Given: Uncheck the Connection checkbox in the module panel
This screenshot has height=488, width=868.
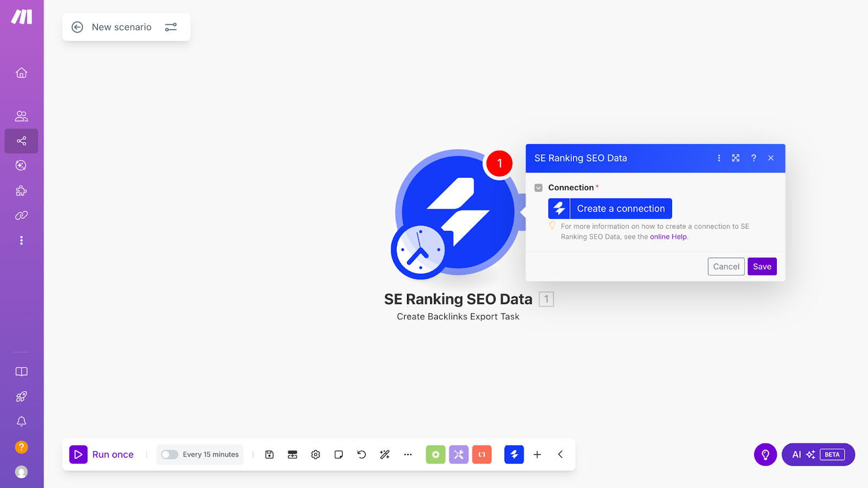Looking at the screenshot, I should (x=538, y=188).
